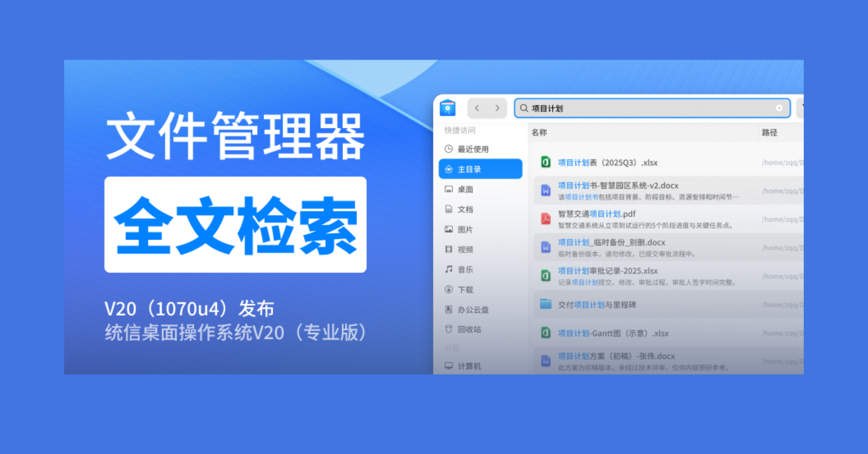
Task: Open 回收站 in the sidebar
Action: pyautogui.click(x=480, y=329)
